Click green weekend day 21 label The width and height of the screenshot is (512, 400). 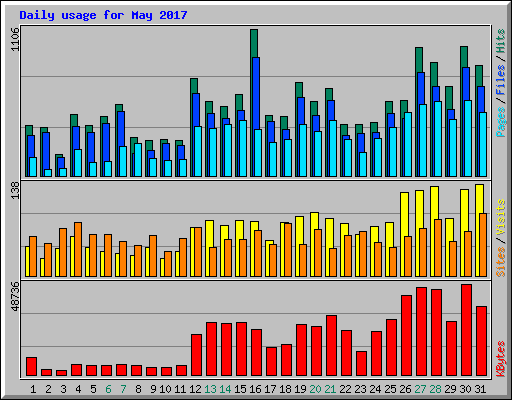[330, 389]
